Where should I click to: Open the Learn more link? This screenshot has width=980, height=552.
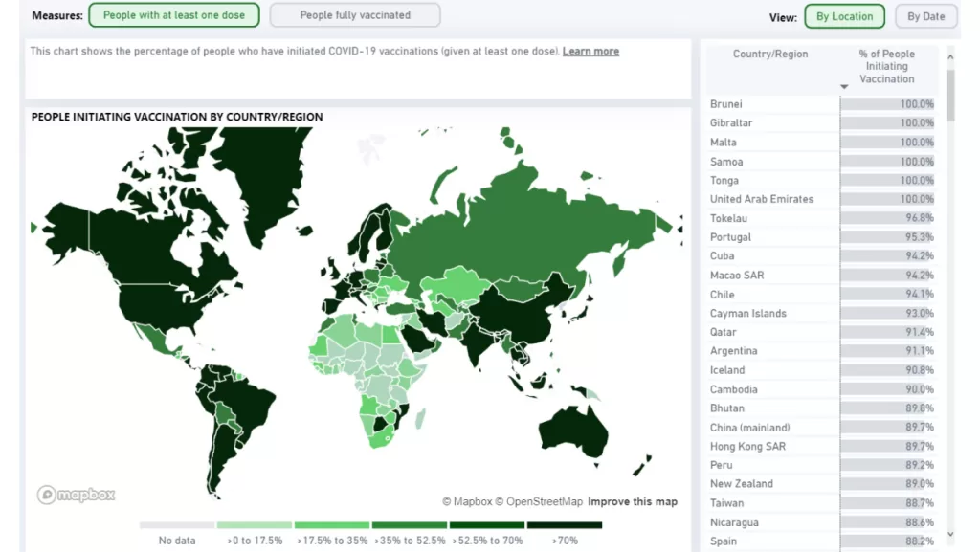pyautogui.click(x=590, y=51)
